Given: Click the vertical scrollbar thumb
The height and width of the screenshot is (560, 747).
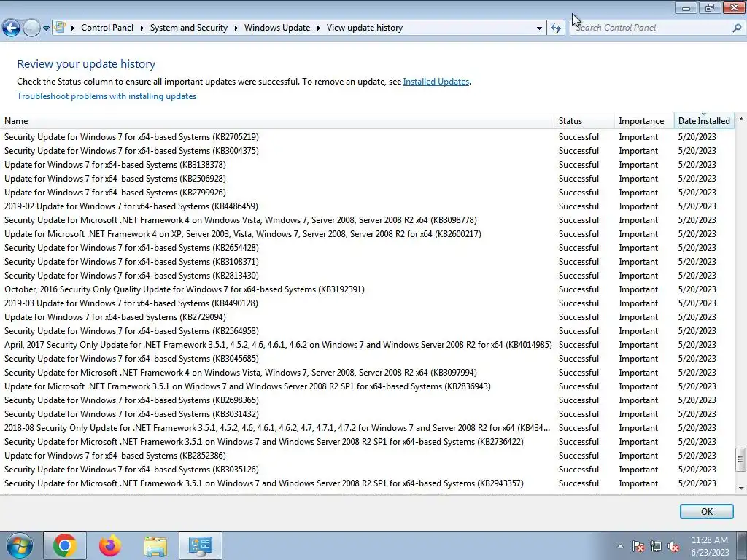Looking at the screenshot, I should [741, 459].
